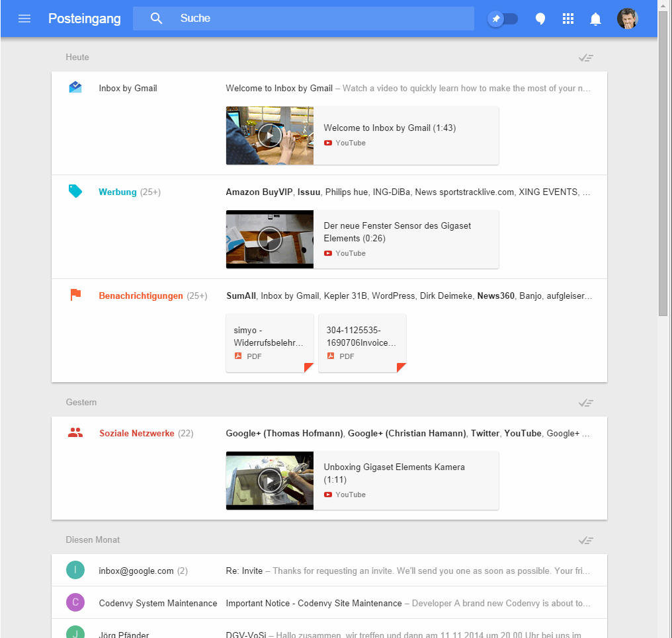Viewport: 672px width, 638px height.
Task: Open the search magnifier icon
Action: click(x=156, y=19)
